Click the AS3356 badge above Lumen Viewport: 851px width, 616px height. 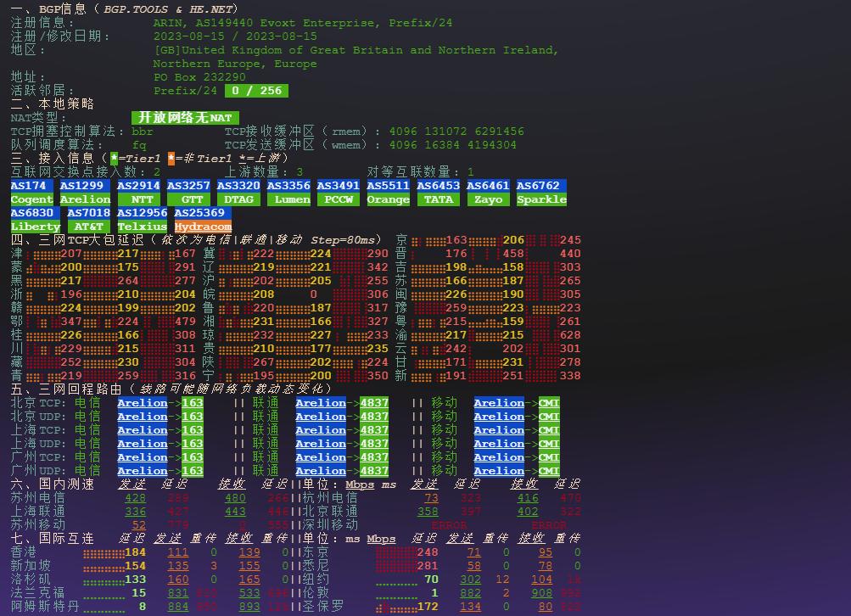[288, 186]
